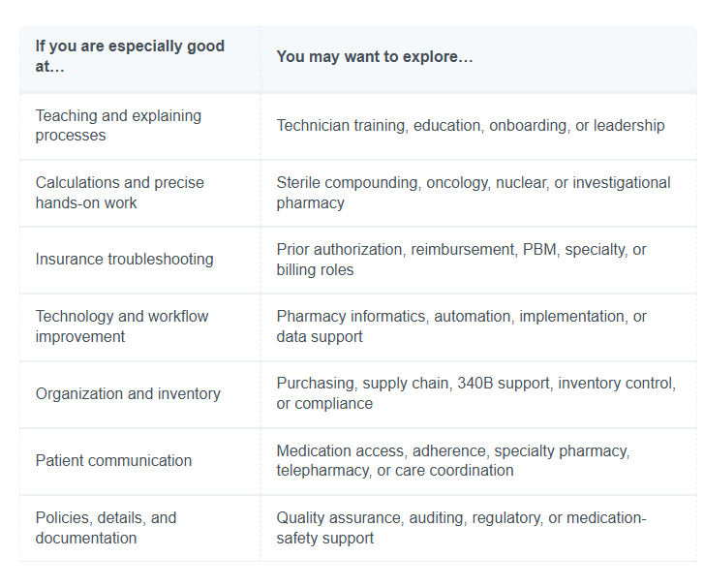Click the words 'data support'
704x588 pixels.
point(320,337)
